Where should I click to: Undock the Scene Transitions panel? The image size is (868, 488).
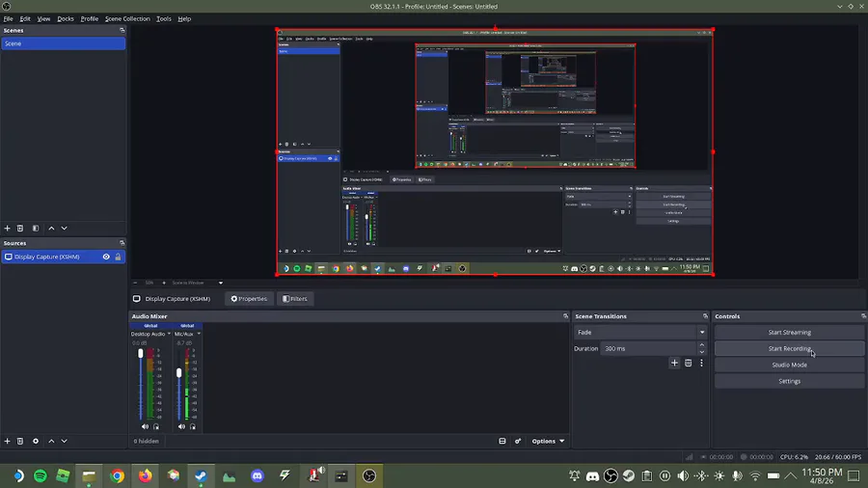point(705,316)
